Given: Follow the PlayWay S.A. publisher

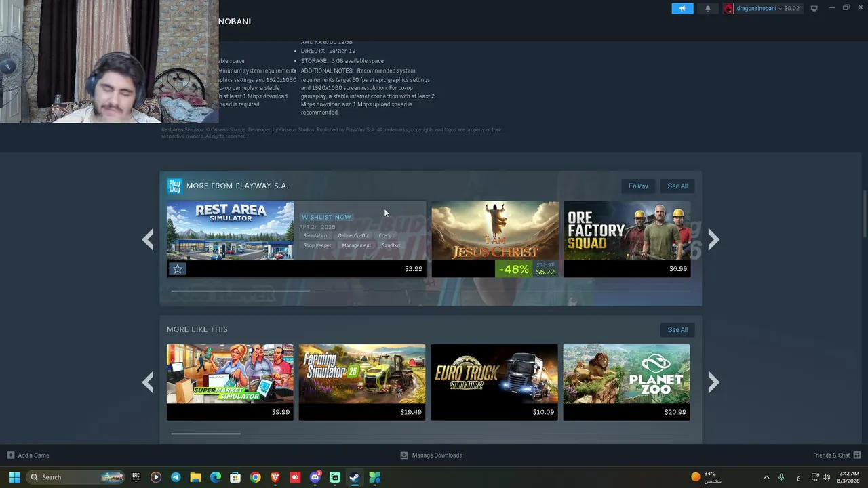Looking at the screenshot, I should pyautogui.click(x=638, y=186).
